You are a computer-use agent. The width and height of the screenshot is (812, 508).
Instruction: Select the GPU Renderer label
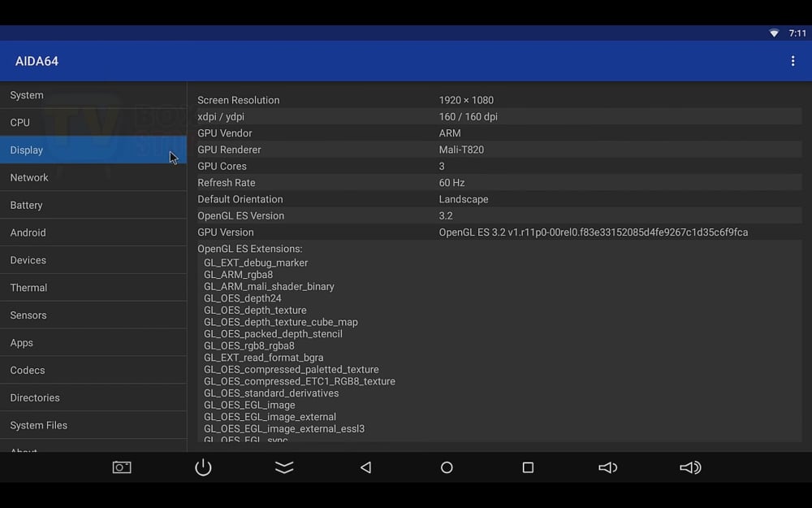229,150
